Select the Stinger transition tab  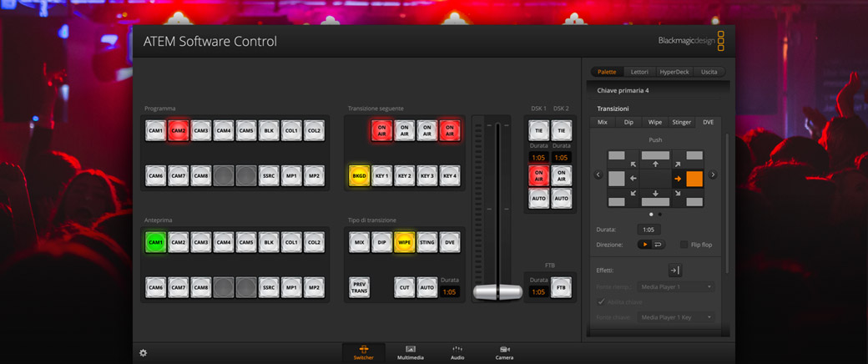click(681, 122)
